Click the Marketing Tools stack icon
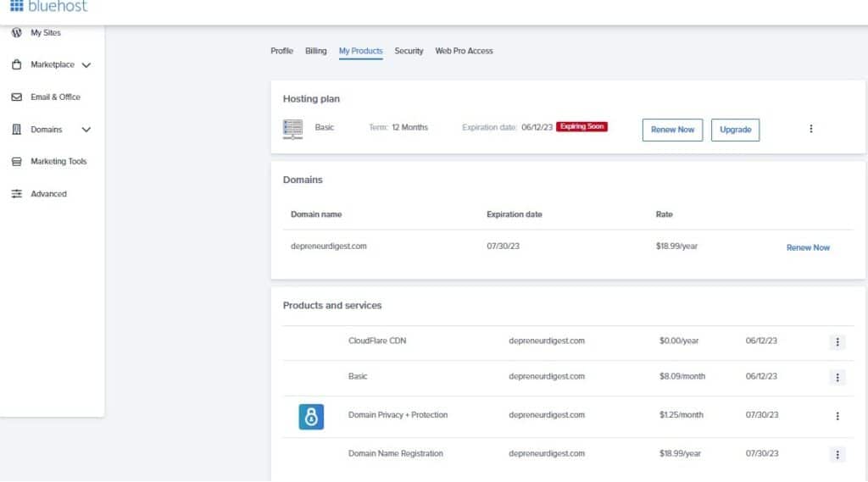Image resolution: width=868 pixels, height=482 pixels. click(16, 162)
